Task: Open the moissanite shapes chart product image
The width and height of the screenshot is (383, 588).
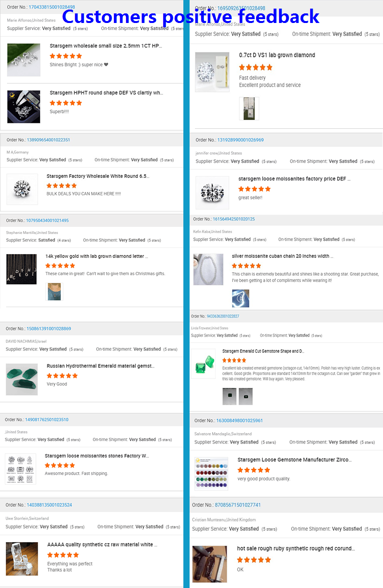Action: pyautogui.click(x=21, y=469)
